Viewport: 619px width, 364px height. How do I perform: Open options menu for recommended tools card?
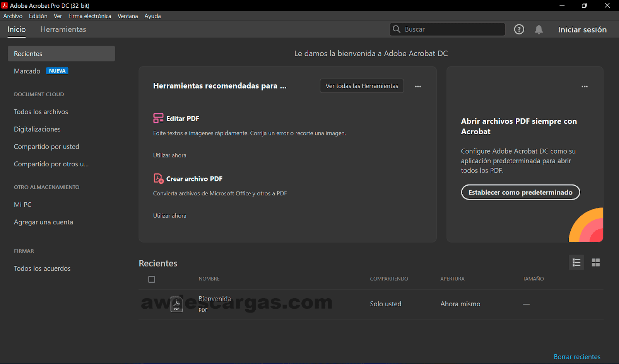pyautogui.click(x=418, y=86)
